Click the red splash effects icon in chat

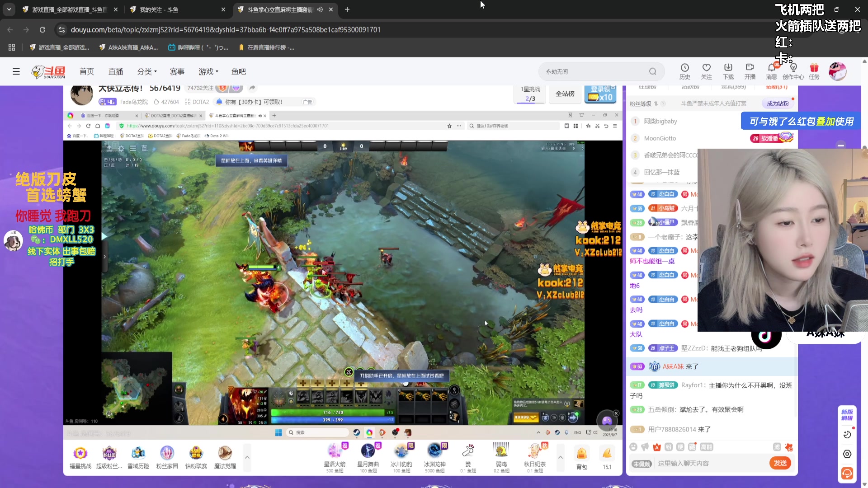[789, 447]
